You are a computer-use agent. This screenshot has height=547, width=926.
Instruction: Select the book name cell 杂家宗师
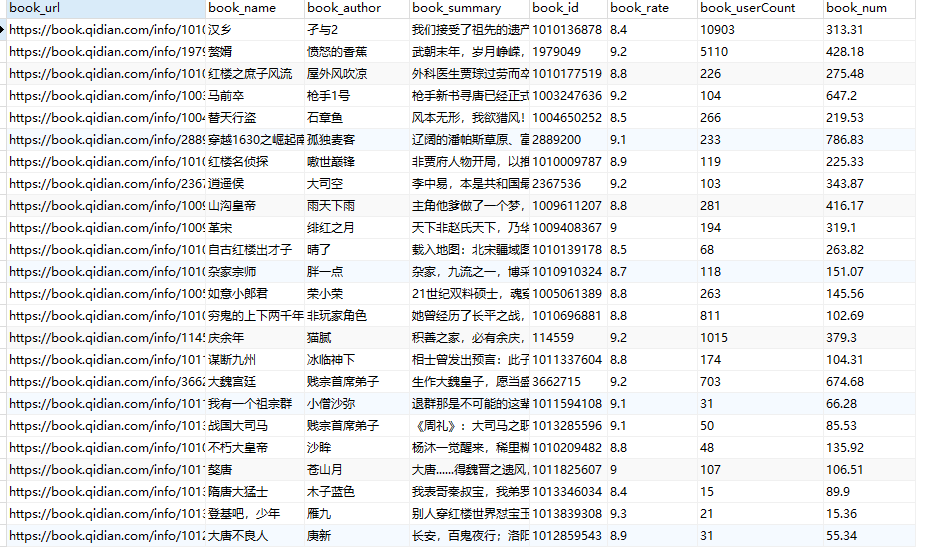[255, 272]
